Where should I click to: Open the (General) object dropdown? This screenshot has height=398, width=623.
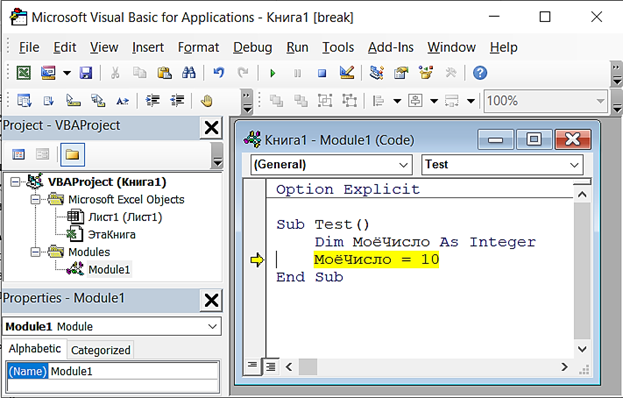331,164
